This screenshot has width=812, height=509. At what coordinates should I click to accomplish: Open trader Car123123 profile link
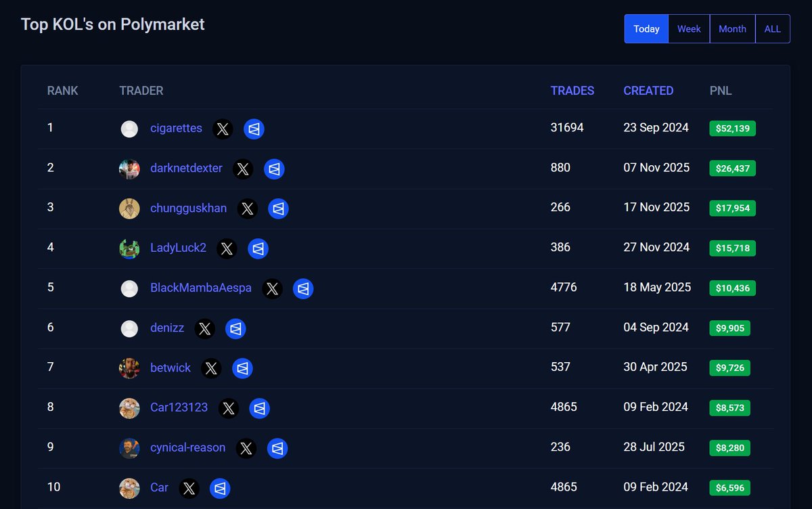point(179,407)
